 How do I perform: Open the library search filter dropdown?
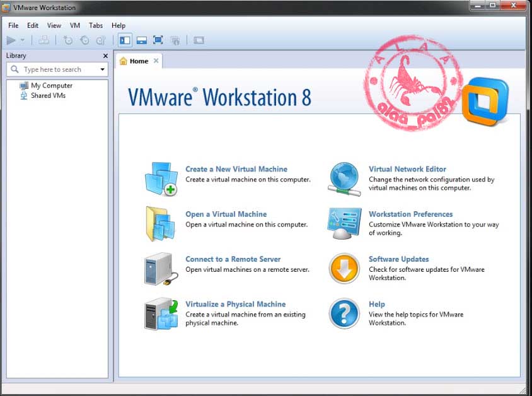click(x=102, y=69)
